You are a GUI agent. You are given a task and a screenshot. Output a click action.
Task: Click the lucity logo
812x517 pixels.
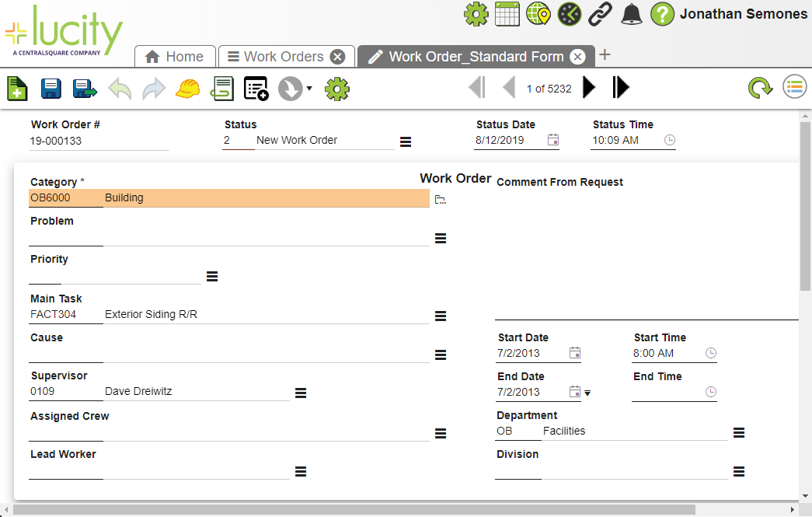63,31
